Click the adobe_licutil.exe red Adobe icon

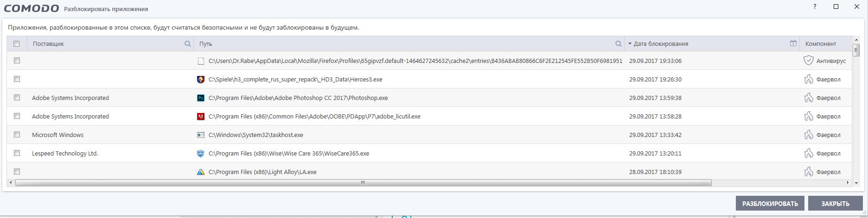tap(201, 117)
